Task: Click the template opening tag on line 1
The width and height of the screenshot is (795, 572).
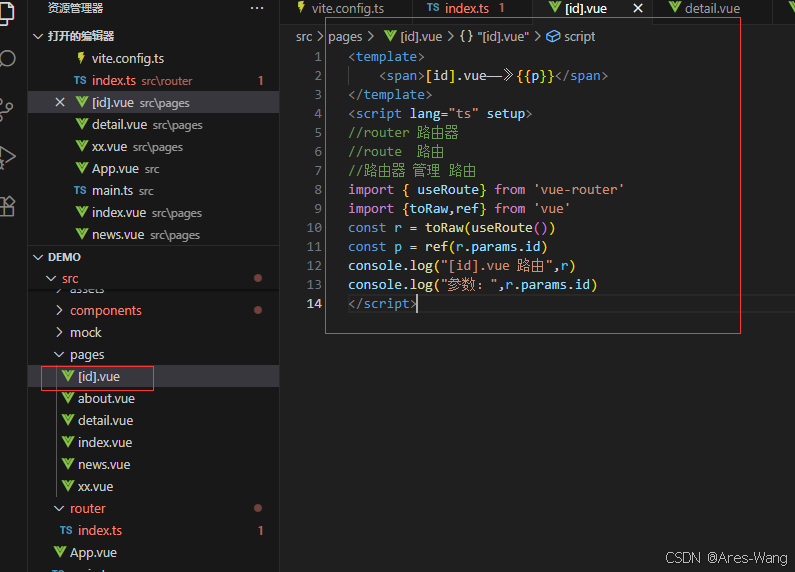Action: pyautogui.click(x=386, y=57)
